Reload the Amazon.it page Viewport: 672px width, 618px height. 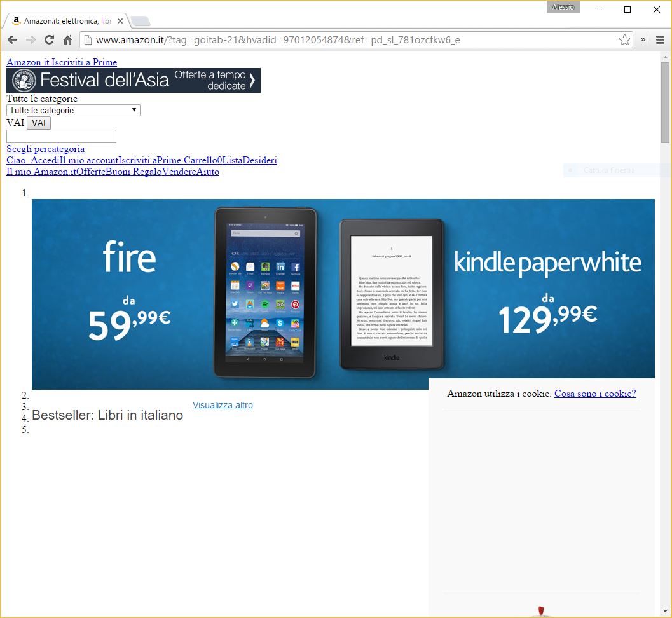(x=49, y=40)
